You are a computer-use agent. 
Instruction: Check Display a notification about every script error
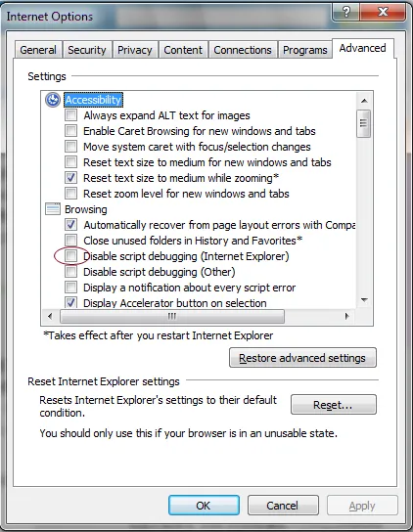tap(71, 288)
